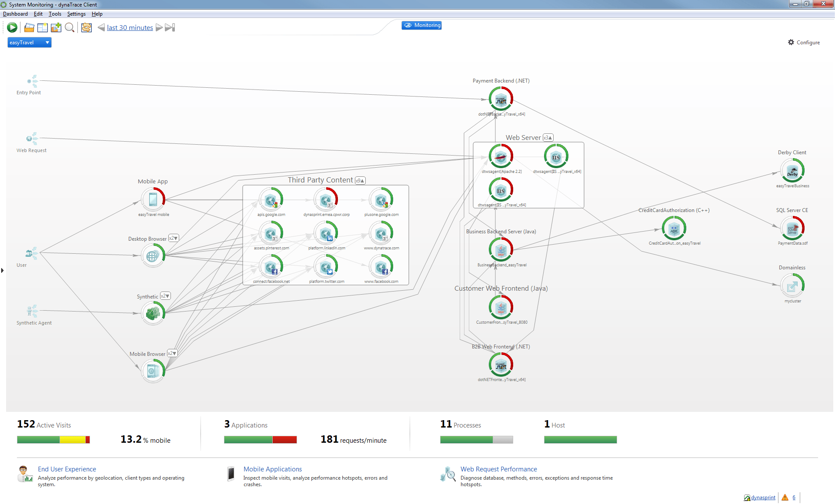Select the www.dynatrace.com node
835x504 pixels.
[381, 233]
